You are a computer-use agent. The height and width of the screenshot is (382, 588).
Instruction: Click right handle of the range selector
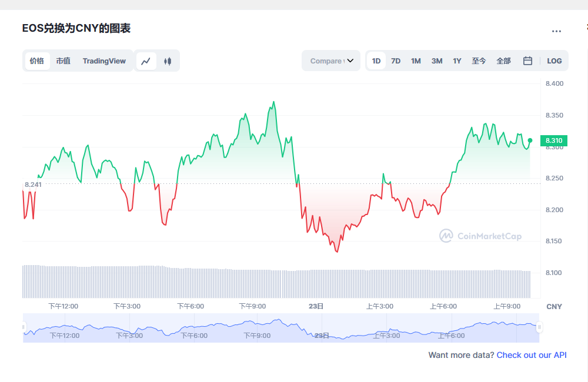539,327
